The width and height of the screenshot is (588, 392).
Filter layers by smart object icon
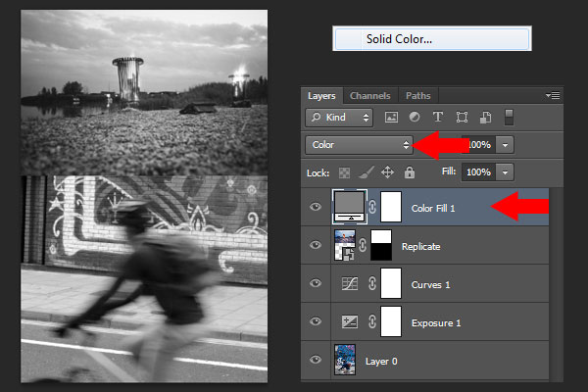pos(486,118)
